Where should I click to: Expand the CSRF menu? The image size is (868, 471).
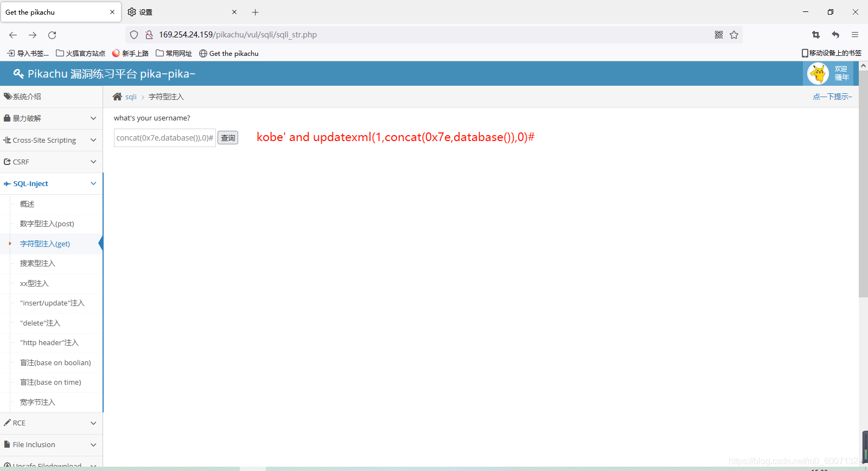coord(51,162)
